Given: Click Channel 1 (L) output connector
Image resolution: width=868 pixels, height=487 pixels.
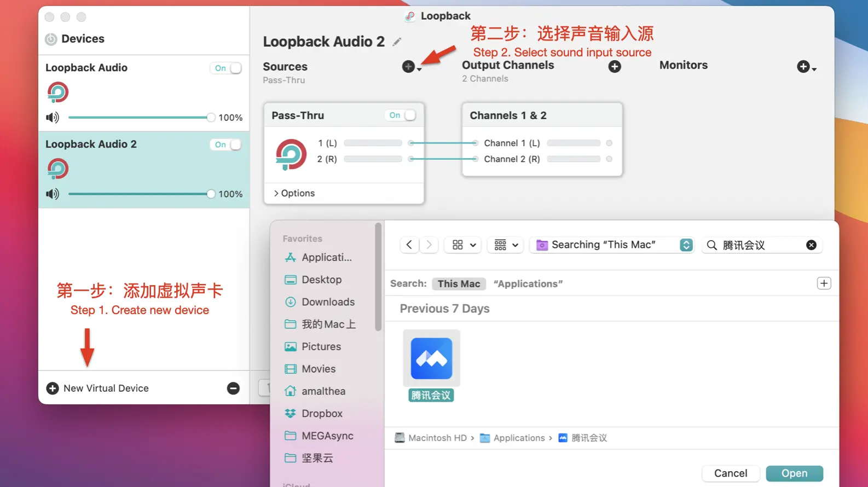Looking at the screenshot, I should coord(609,143).
